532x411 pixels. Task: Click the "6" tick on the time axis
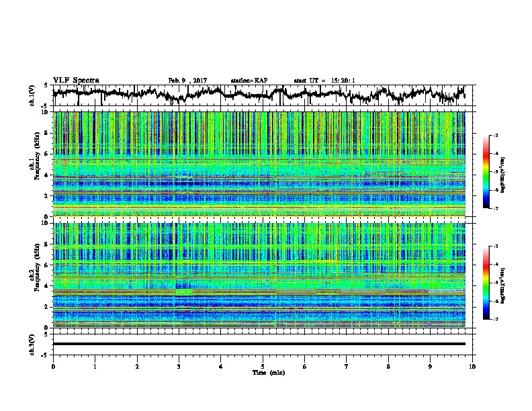305,367
